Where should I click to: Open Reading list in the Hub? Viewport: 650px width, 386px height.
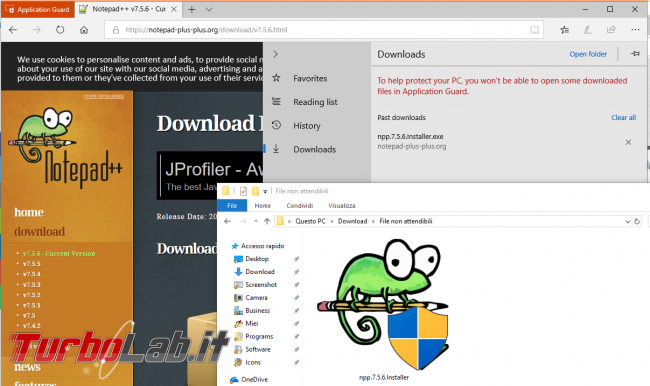click(315, 102)
